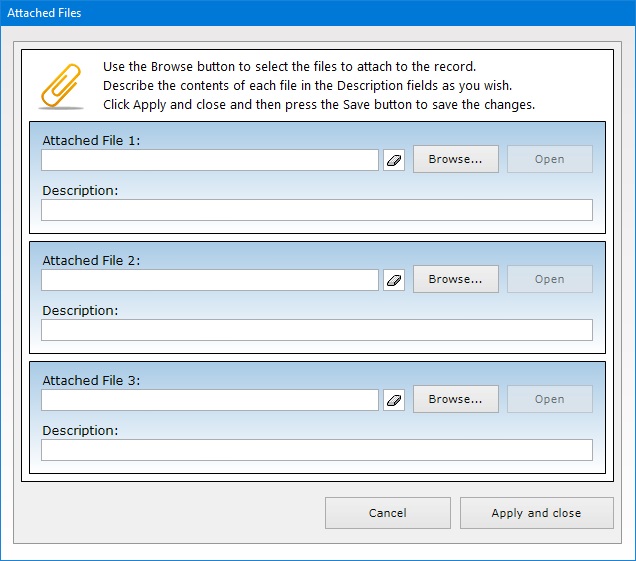
Task: Cancel the Attached Files dialog
Action: click(x=387, y=513)
